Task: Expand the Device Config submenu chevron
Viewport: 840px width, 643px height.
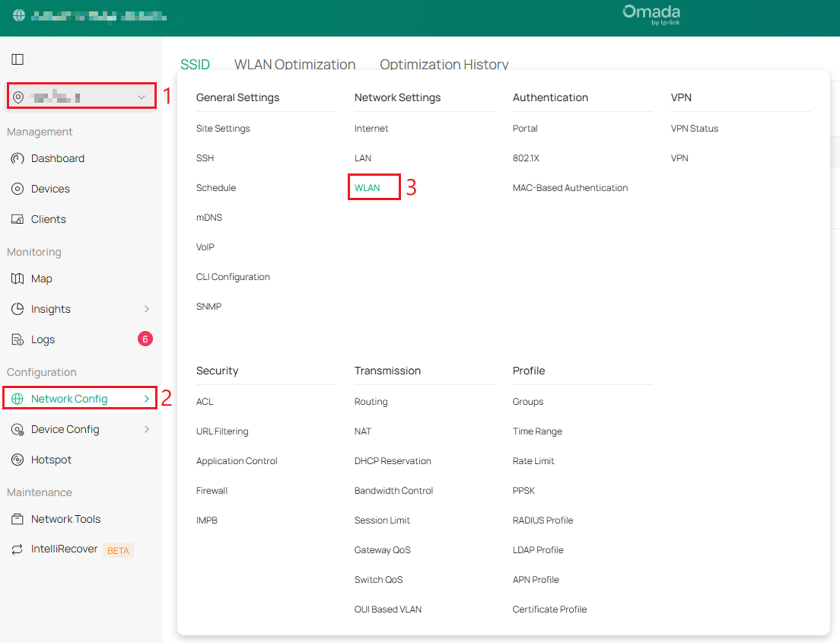Action: pos(147,429)
